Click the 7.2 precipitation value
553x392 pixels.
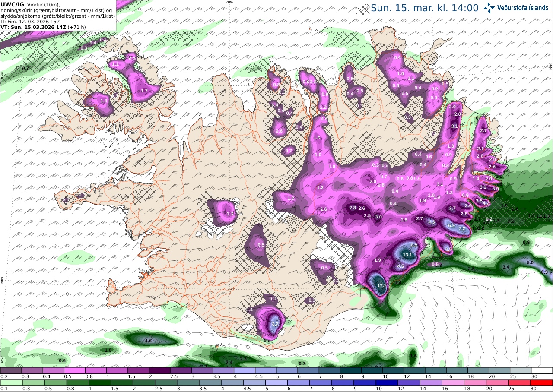click(x=461, y=228)
